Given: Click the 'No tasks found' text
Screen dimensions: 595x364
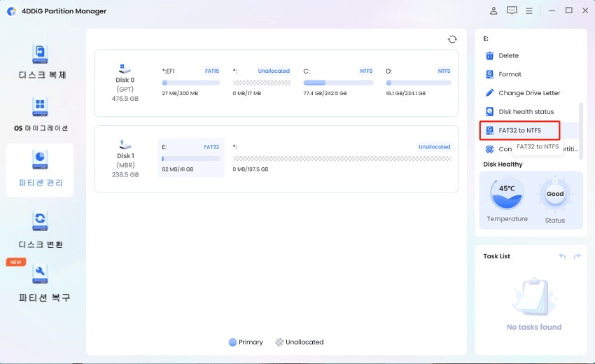Looking at the screenshot, I should point(534,327).
